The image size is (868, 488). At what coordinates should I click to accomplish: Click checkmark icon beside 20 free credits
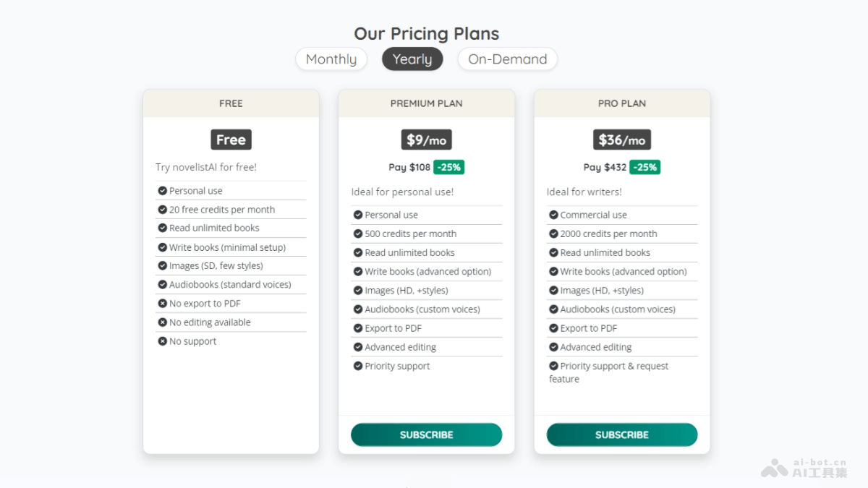163,210
